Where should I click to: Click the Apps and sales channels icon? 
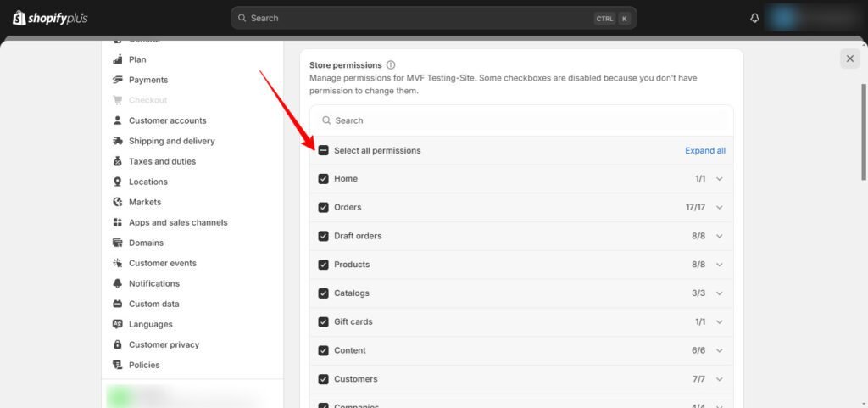tap(117, 222)
